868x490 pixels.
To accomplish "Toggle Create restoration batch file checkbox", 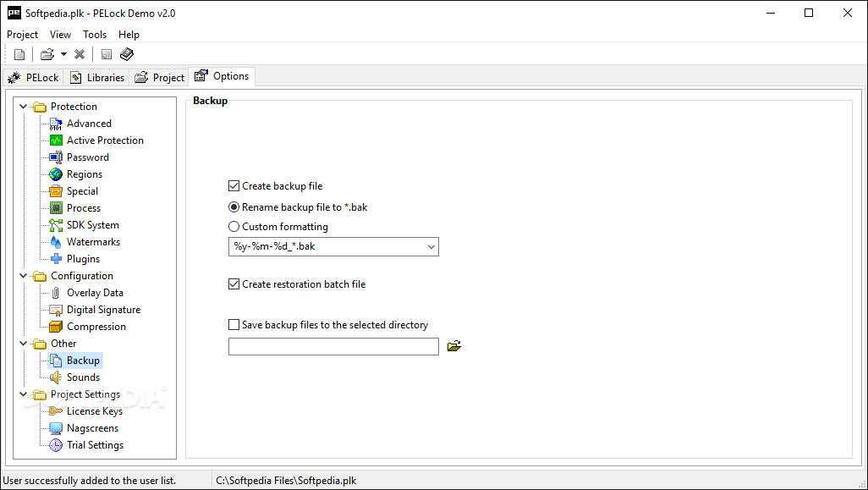I will click(x=234, y=284).
